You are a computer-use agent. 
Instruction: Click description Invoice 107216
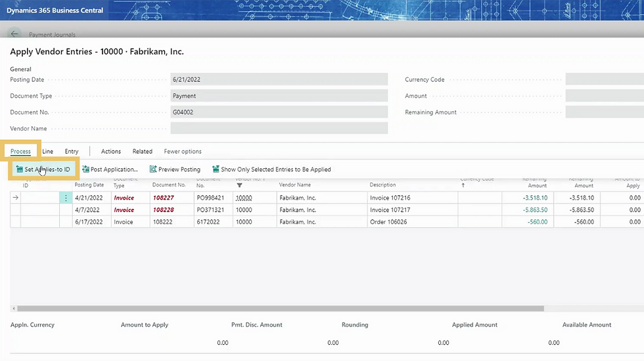click(390, 198)
